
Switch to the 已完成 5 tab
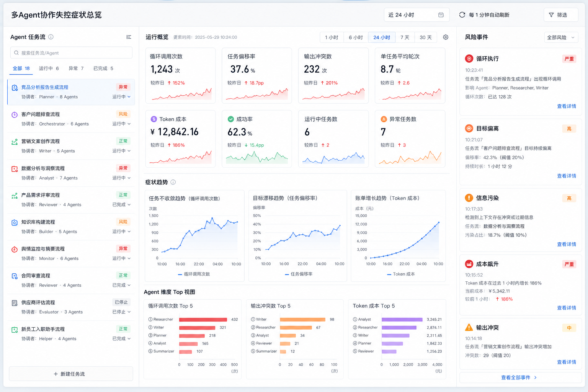[103, 69]
